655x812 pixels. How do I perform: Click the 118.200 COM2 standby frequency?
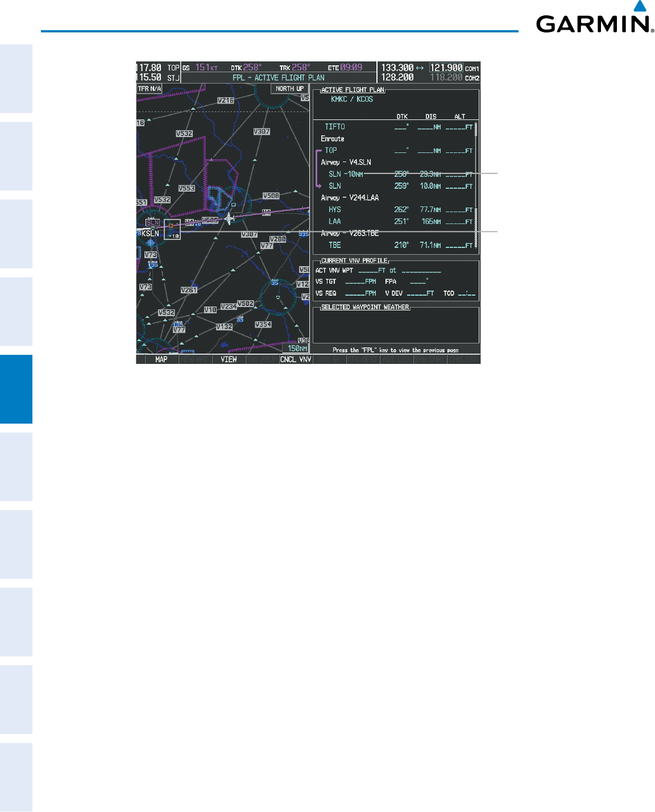(446, 77)
